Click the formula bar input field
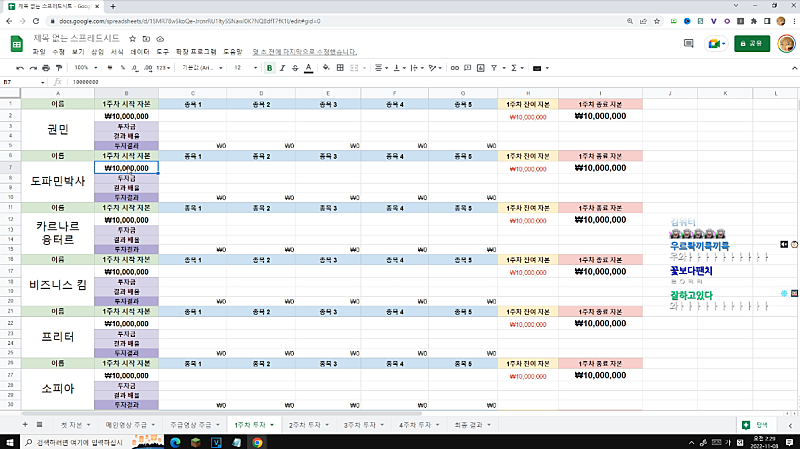Image resolution: width=800 pixels, height=449 pixels. pos(400,81)
